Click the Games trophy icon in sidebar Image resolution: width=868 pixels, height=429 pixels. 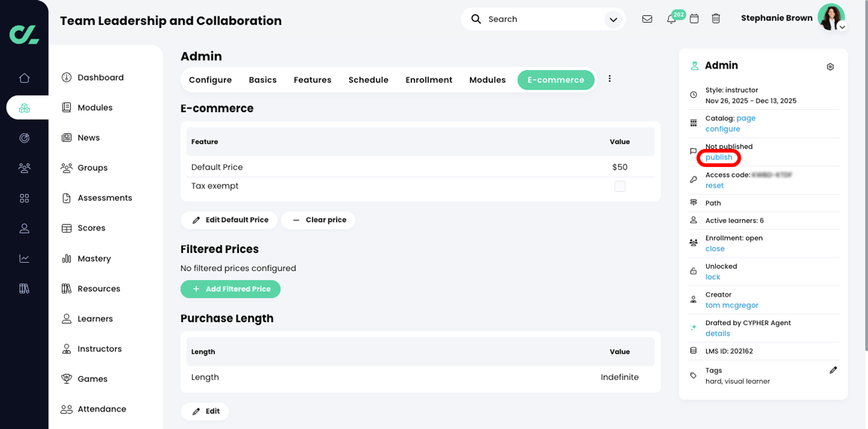point(66,379)
